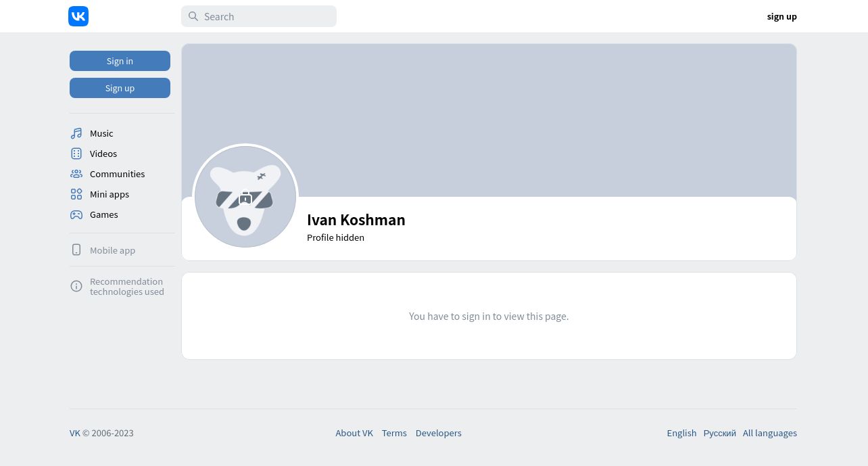Open the Developers footer link

click(x=438, y=433)
